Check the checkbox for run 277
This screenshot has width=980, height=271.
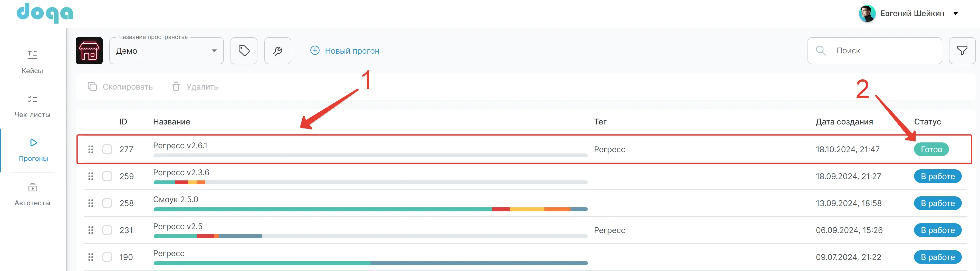pos(107,149)
